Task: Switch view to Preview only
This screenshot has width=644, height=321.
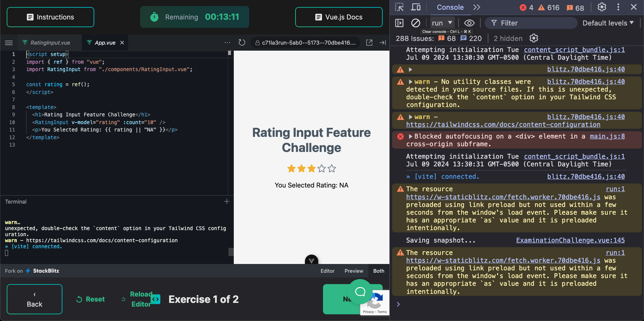Action: click(x=354, y=271)
